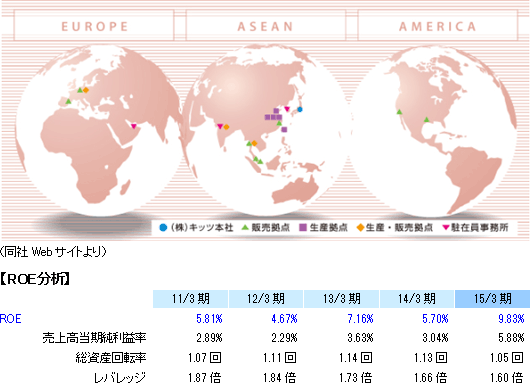Click the 9.83% ROE value for 15/3期
The image size is (530, 383).
[x=511, y=319]
